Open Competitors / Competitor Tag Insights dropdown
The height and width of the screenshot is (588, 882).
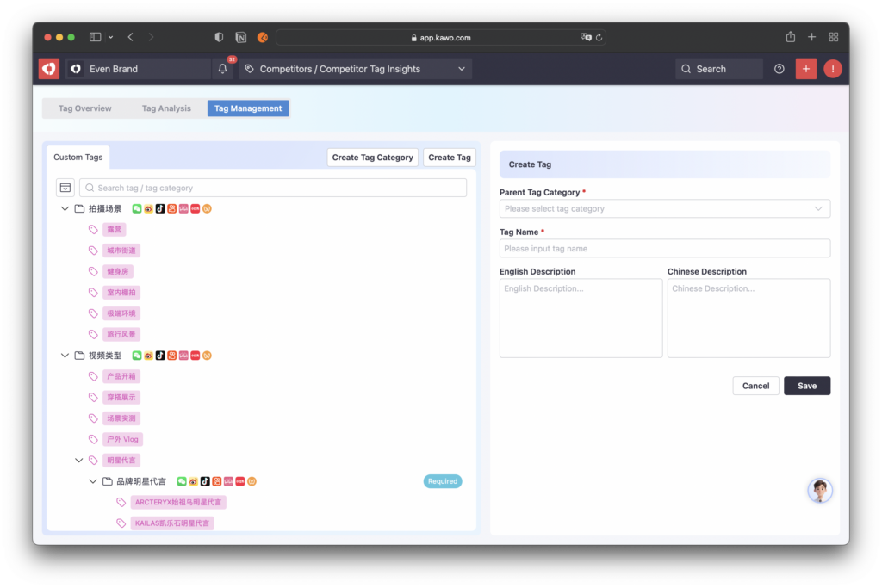pos(355,69)
